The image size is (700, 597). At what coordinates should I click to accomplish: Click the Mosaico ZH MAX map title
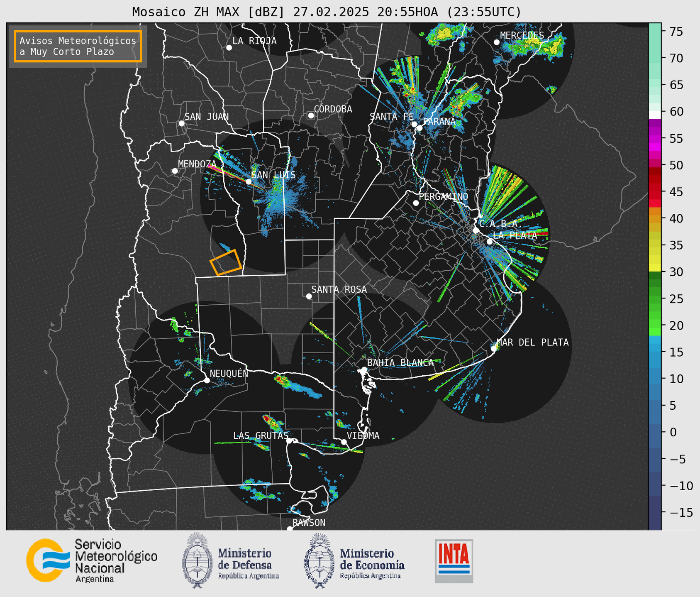pos(327,12)
